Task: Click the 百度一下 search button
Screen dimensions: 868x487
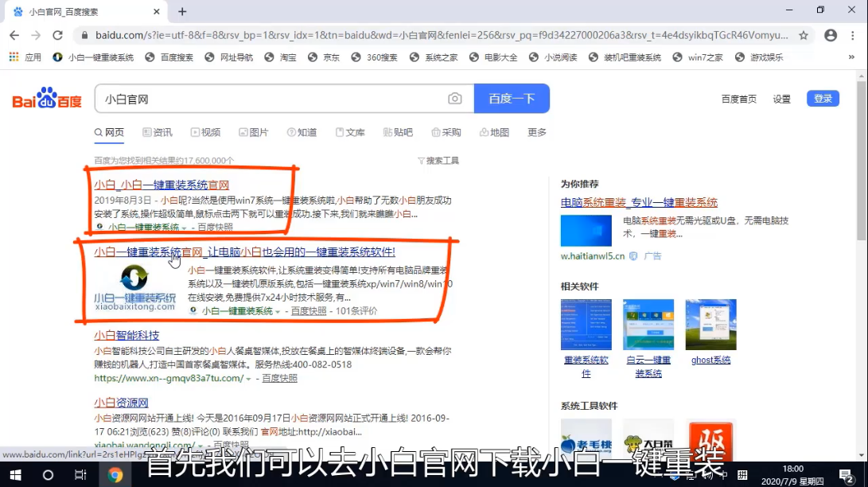Action: tap(512, 98)
